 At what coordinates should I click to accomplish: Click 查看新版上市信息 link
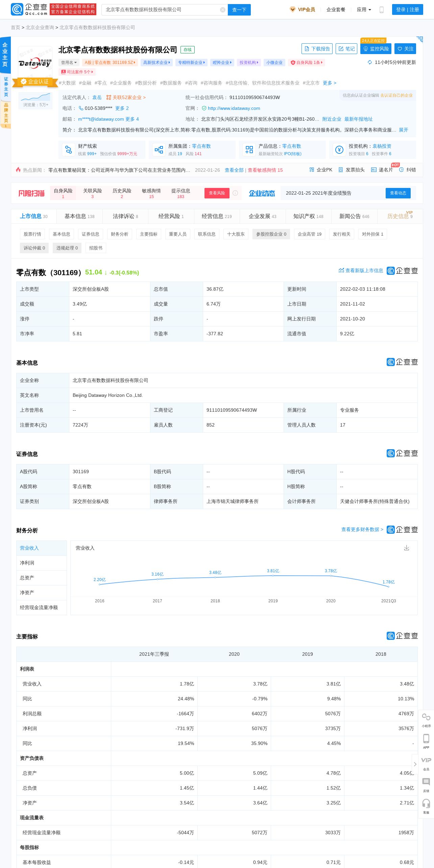[361, 270]
